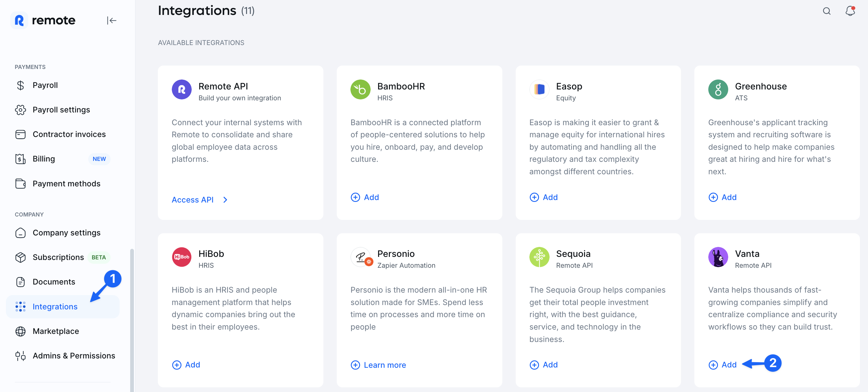Open Marketplace
The height and width of the screenshot is (392, 868).
click(63, 331)
